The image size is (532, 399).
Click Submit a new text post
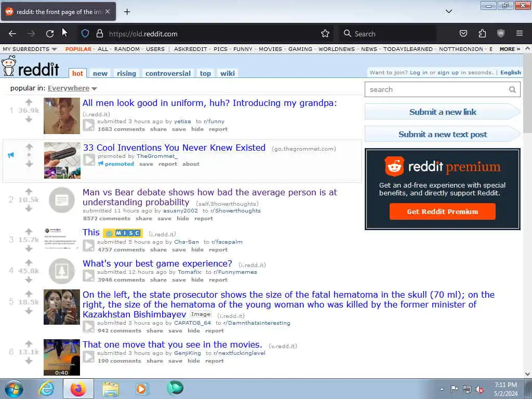tap(443, 135)
